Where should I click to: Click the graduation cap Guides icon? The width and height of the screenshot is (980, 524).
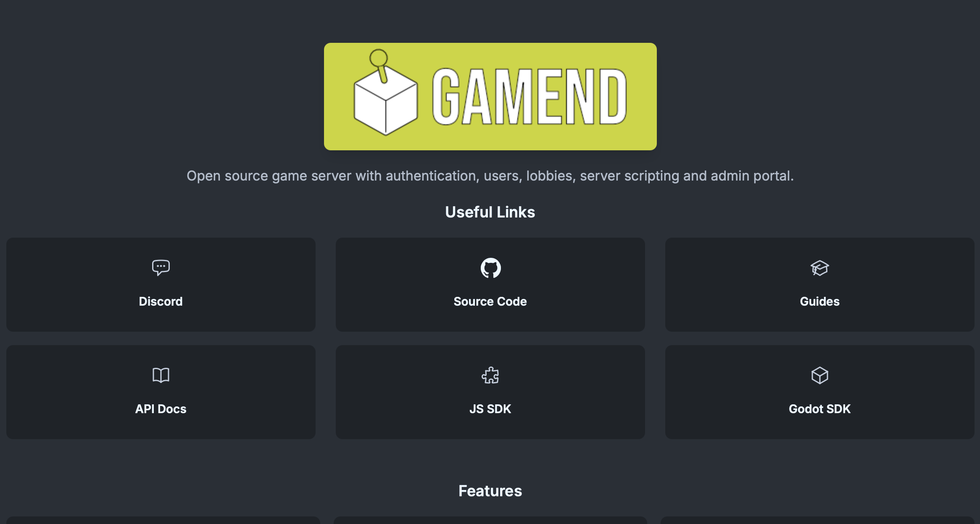coord(819,268)
